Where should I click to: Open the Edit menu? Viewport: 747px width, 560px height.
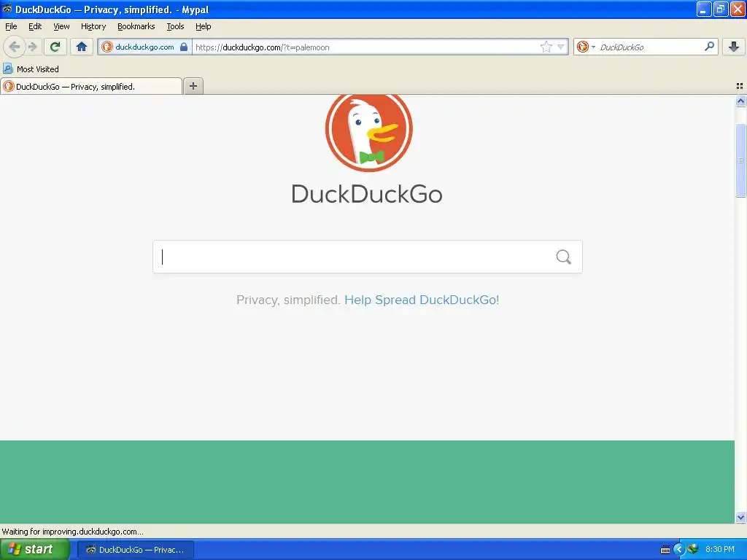pyautogui.click(x=35, y=26)
